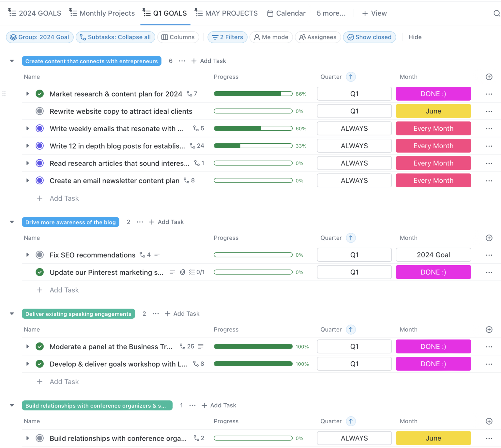Open subtask count 25 on Moderate a panel
This screenshot has width=501, height=448.
tap(187, 346)
